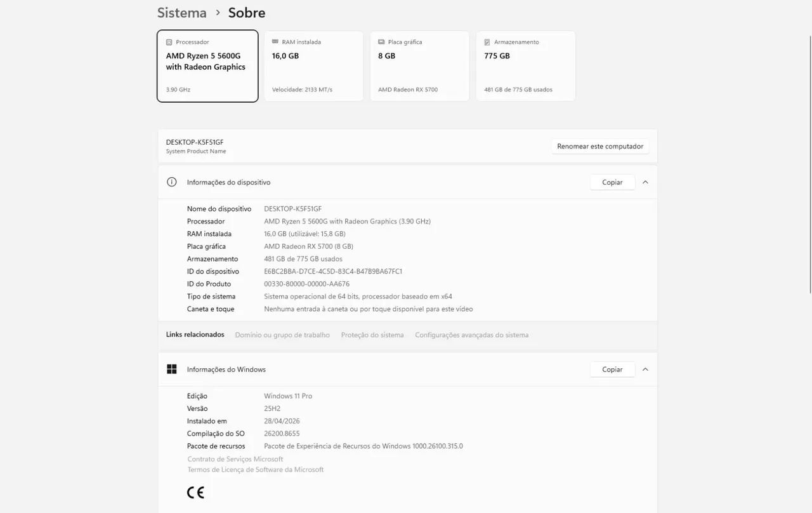Select the 16,0 GB RAM instalada card
812x513 pixels.
(313, 66)
